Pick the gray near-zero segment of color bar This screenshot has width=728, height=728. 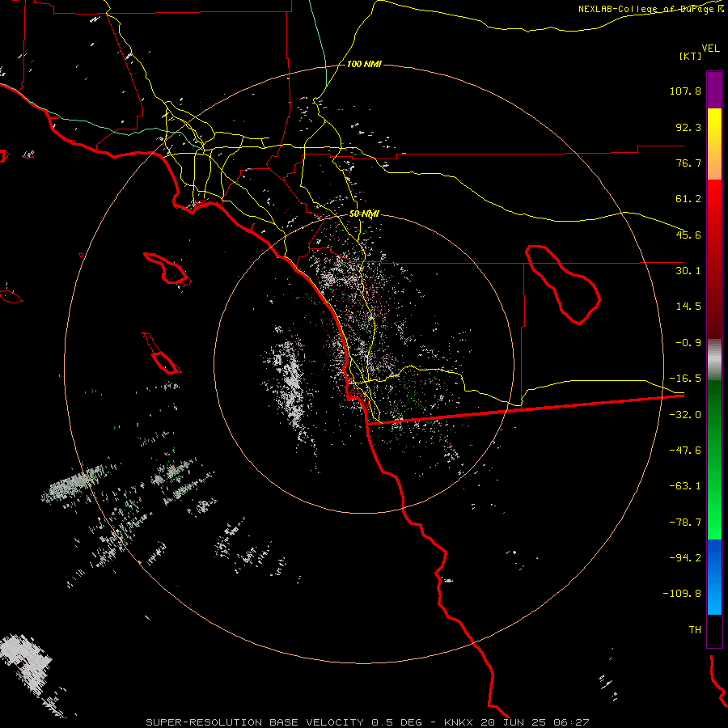point(714,360)
